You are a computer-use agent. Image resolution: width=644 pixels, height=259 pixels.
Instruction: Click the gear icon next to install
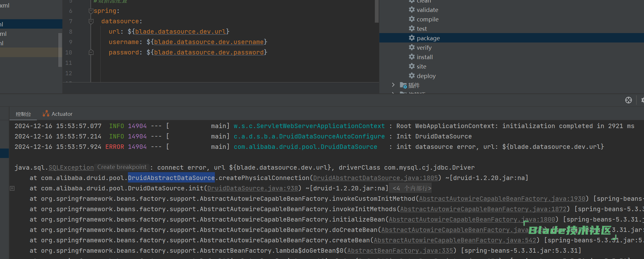(x=412, y=57)
